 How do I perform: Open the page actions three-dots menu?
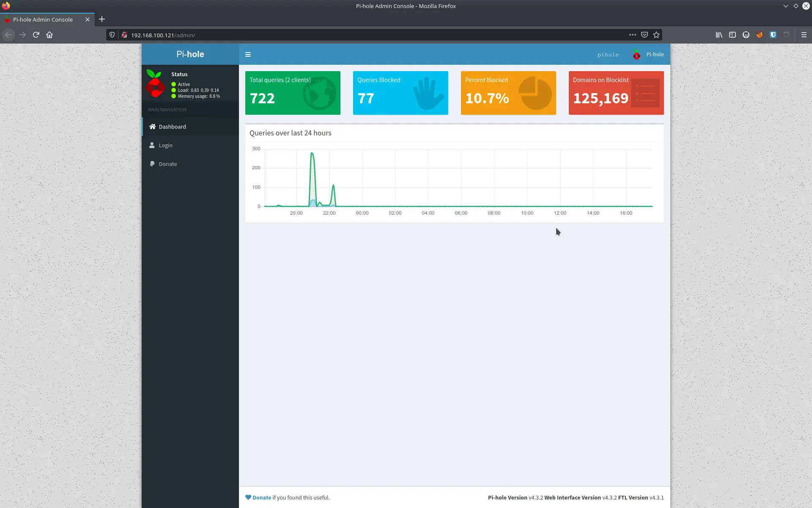coord(632,35)
